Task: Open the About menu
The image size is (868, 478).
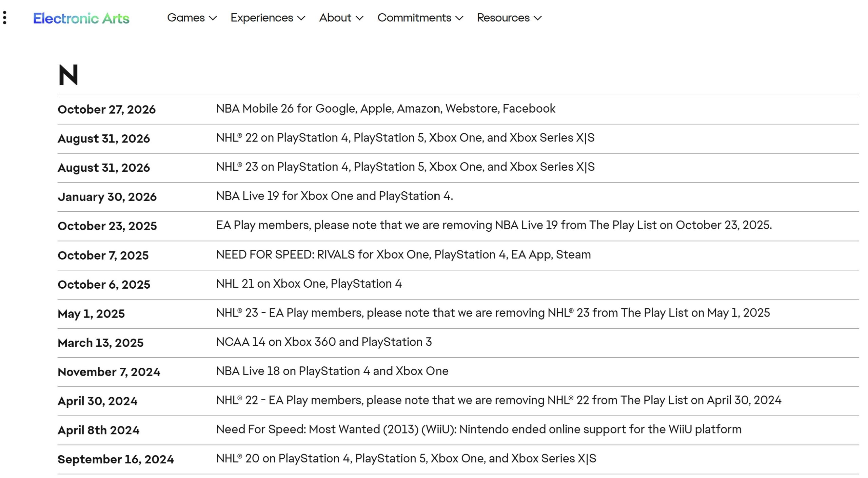Action: coord(341,18)
